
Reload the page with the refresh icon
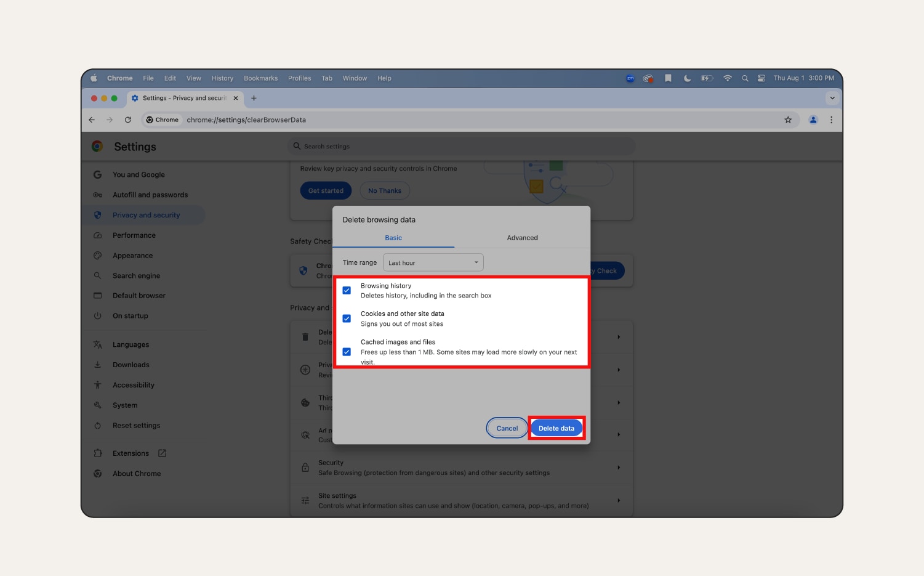point(128,120)
